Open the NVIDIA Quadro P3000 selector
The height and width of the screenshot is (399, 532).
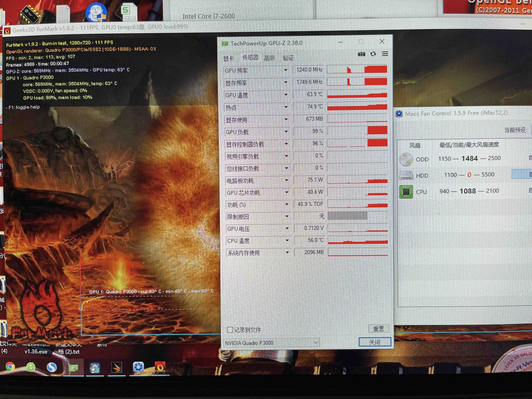pos(271,343)
